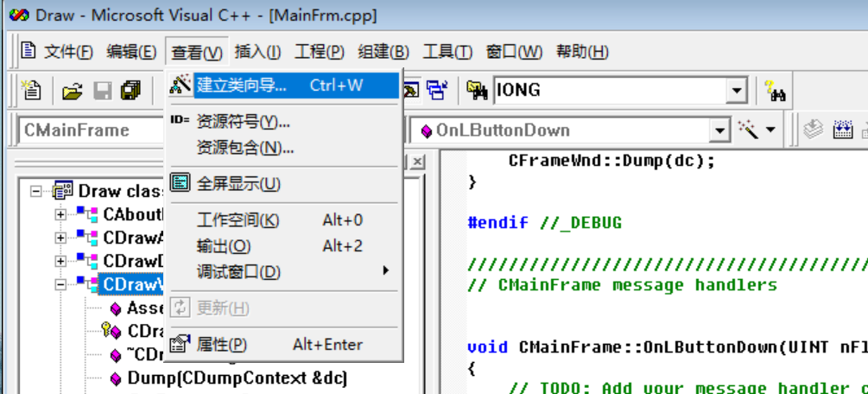This screenshot has width=868, height=394.
Task: Open the 编辑(E) menu
Action: (132, 52)
